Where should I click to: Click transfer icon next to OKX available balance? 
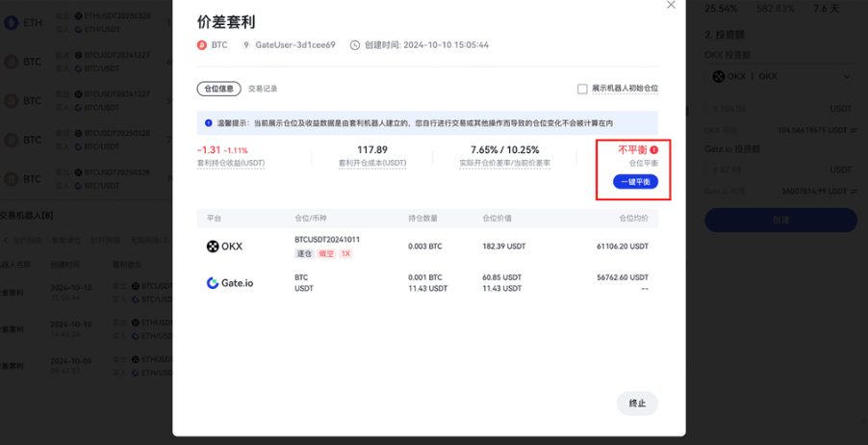pyautogui.click(x=853, y=129)
